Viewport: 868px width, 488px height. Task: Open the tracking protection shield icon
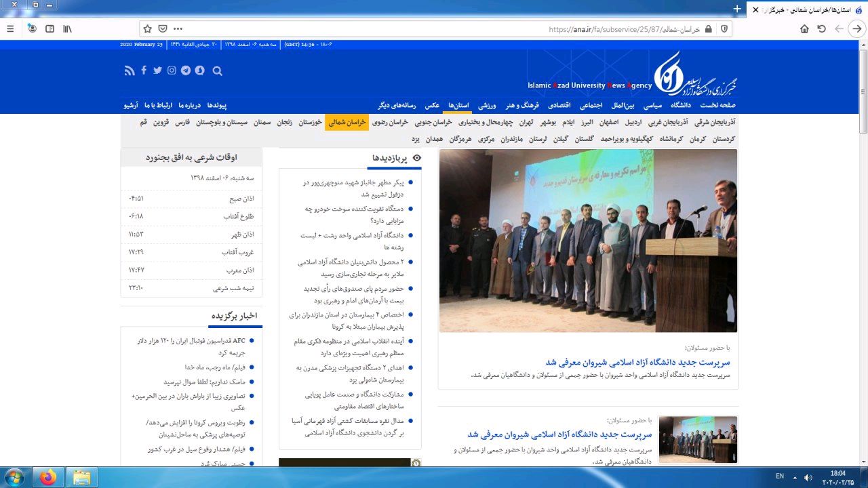click(724, 29)
